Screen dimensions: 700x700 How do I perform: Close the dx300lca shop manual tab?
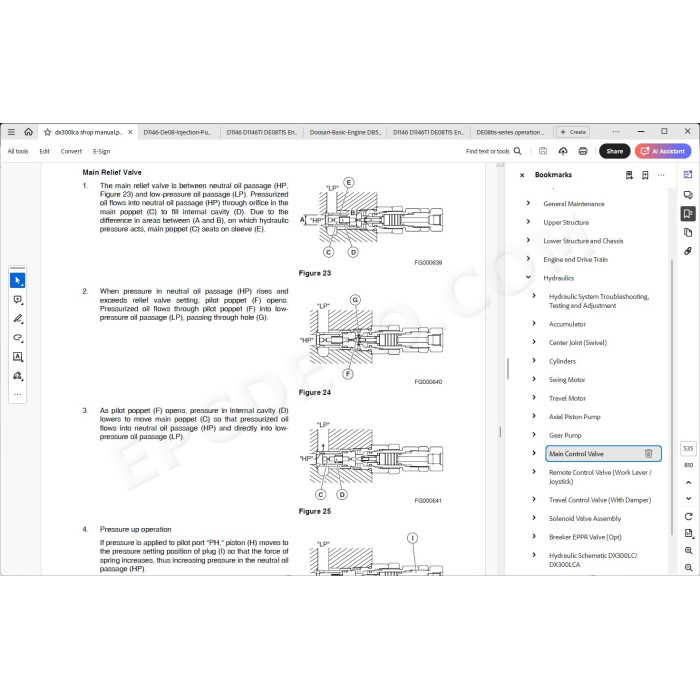pos(130,132)
